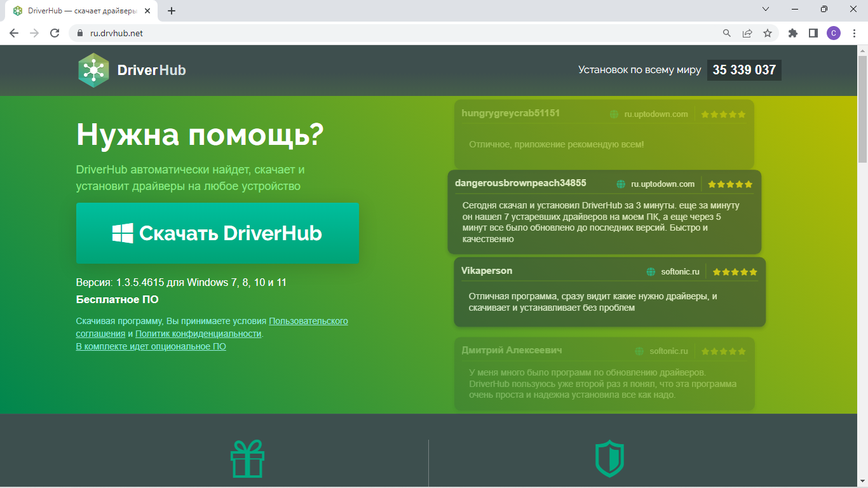Click the green shield icon
The height and width of the screenshot is (488, 868).
[609, 459]
